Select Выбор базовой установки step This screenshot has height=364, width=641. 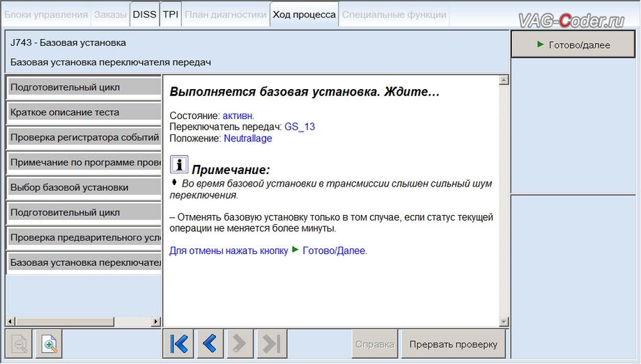[84, 187]
